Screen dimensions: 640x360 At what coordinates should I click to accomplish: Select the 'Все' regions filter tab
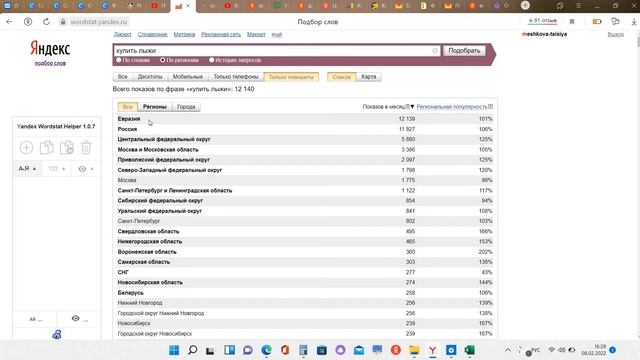click(x=128, y=107)
